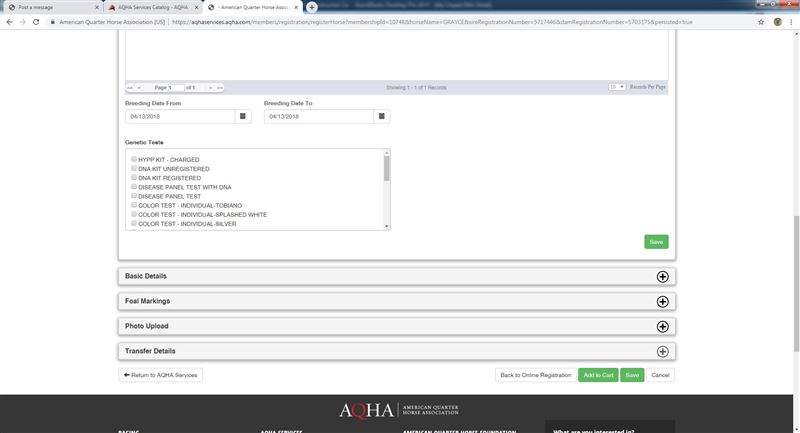800x433 pixels.
Task: Click Return to AQHA Services link
Action: [161, 375]
